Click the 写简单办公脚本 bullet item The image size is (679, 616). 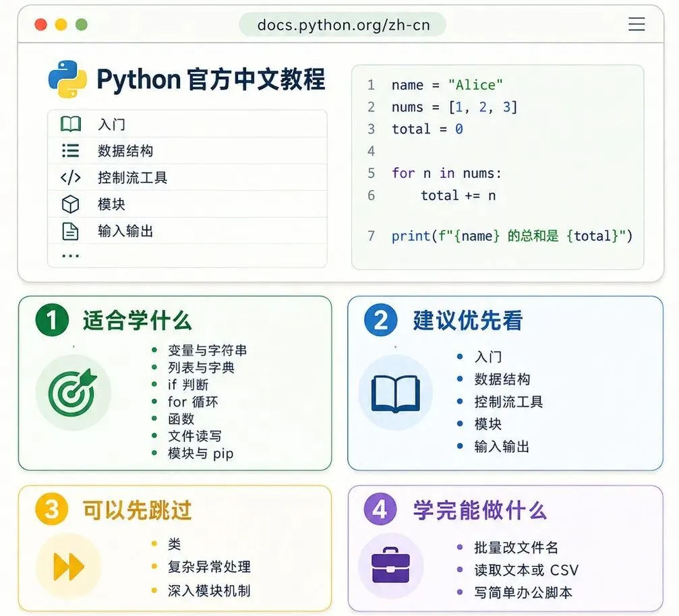coord(523,592)
